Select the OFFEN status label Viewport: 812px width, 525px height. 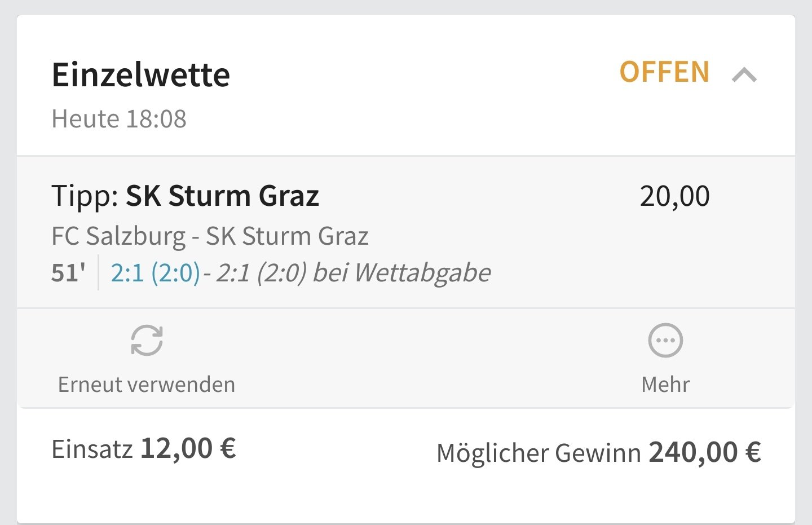click(x=664, y=72)
